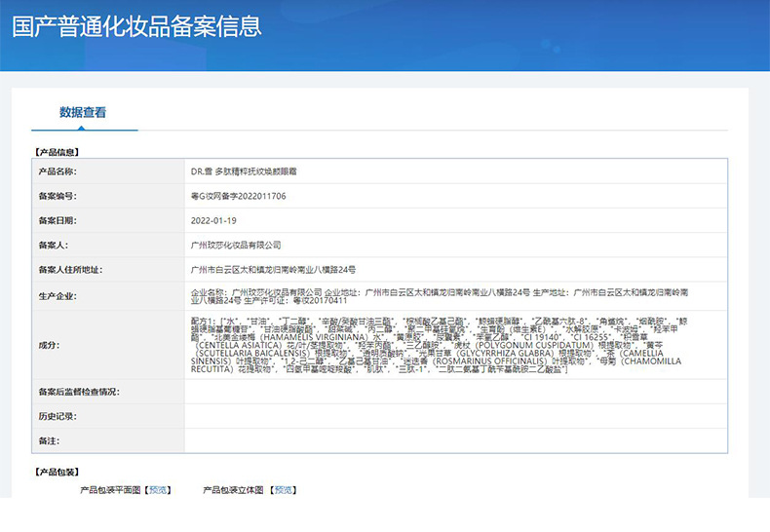Click 预览 link for 产品包装平面图

(x=158, y=489)
